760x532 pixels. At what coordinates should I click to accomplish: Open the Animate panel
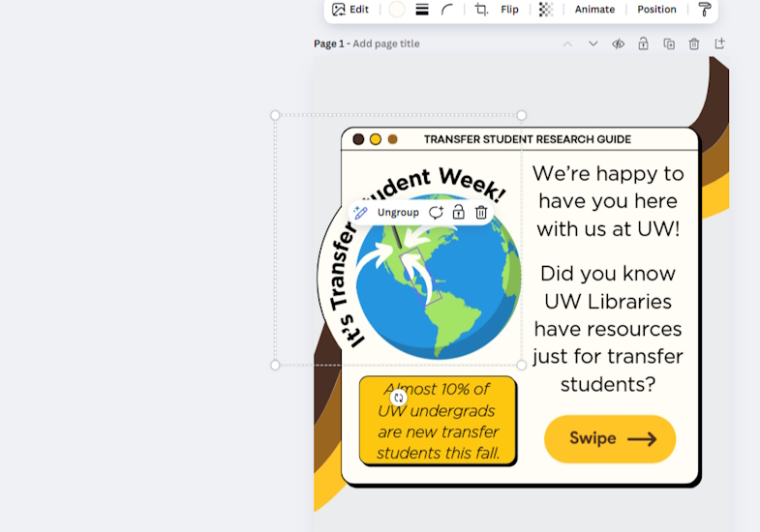point(594,10)
